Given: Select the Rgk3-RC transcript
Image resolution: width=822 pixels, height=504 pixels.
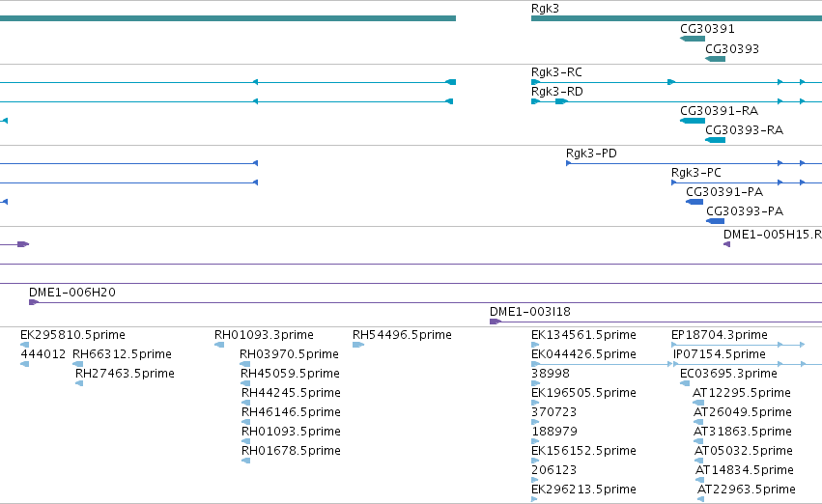Looking at the screenshot, I should pyautogui.click(x=676, y=82).
